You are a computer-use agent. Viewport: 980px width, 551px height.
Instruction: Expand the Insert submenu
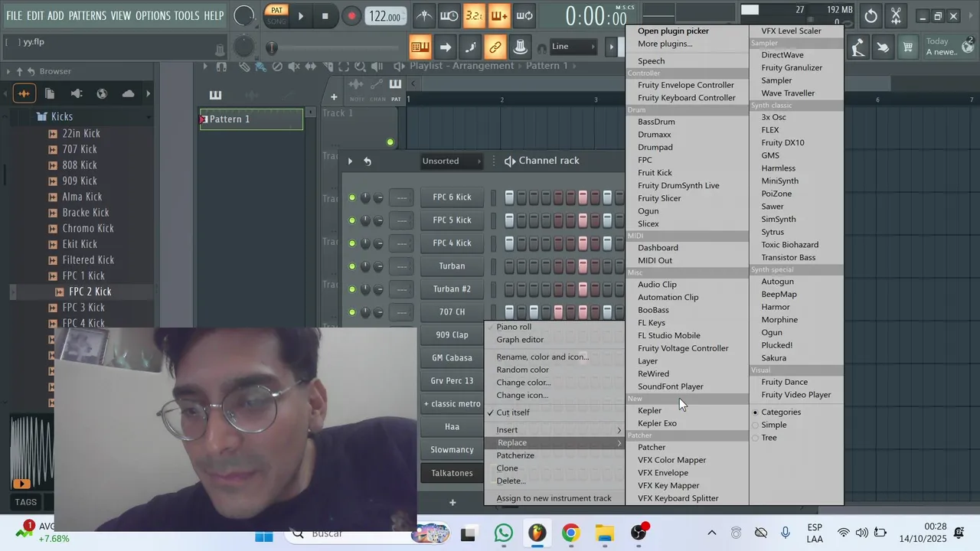click(x=554, y=430)
